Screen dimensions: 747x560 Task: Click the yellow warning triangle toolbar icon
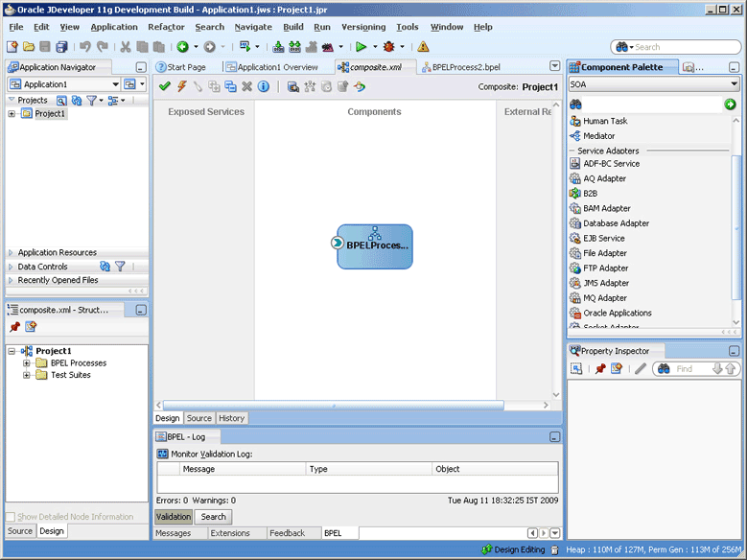pos(423,46)
